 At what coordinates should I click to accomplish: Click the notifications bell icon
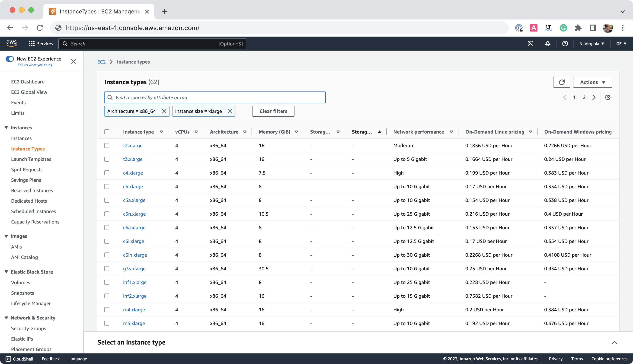point(547,44)
